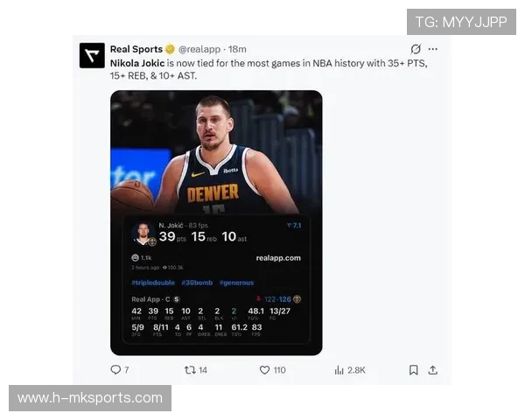Viewport: 525px width, 420px height.
Task: Open the three-dot more options menu
Action: [x=433, y=49]
